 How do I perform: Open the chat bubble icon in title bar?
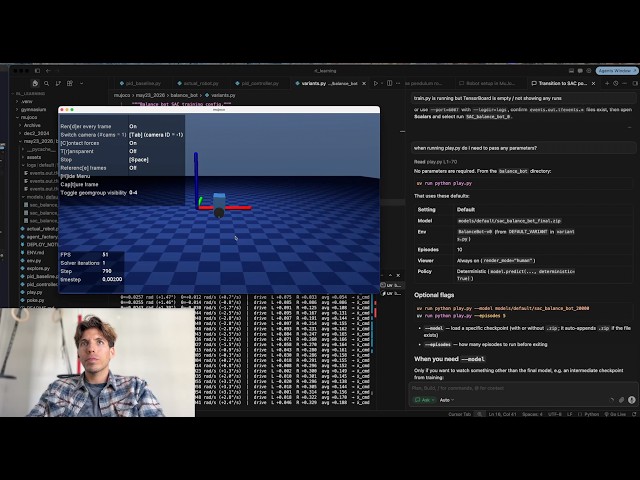pos(580,71)
